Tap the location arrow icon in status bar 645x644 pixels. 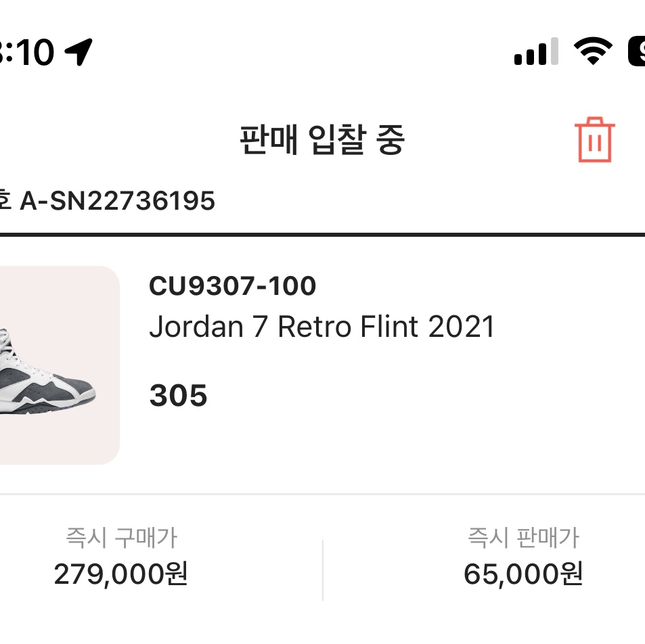(79, 52)
